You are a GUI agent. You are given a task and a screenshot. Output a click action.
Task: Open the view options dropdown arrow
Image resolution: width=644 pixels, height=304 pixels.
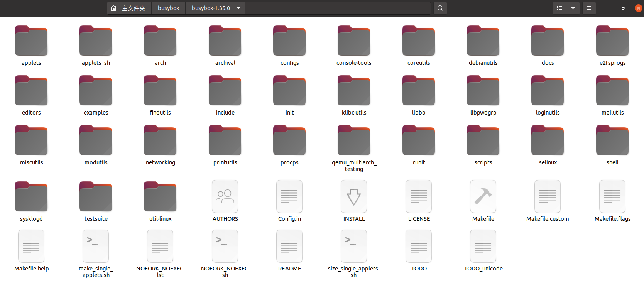pyautogui.click(x=573, y=8)
